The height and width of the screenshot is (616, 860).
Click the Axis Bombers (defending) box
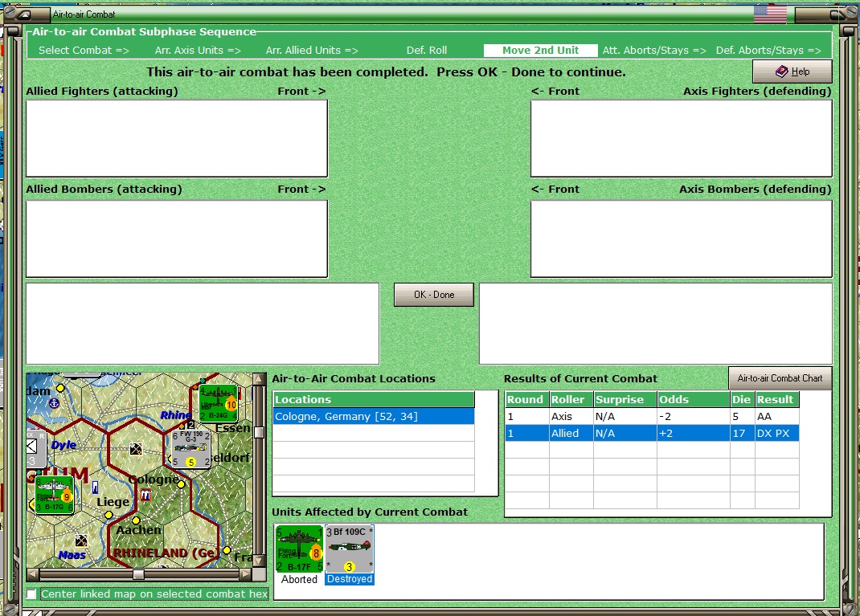(682, 239)
